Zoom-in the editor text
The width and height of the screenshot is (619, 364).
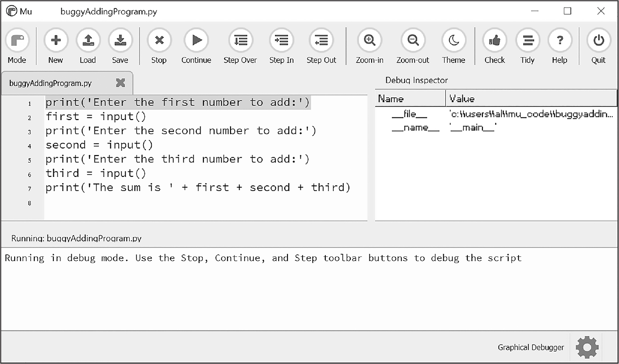click(x=369, y=46)
